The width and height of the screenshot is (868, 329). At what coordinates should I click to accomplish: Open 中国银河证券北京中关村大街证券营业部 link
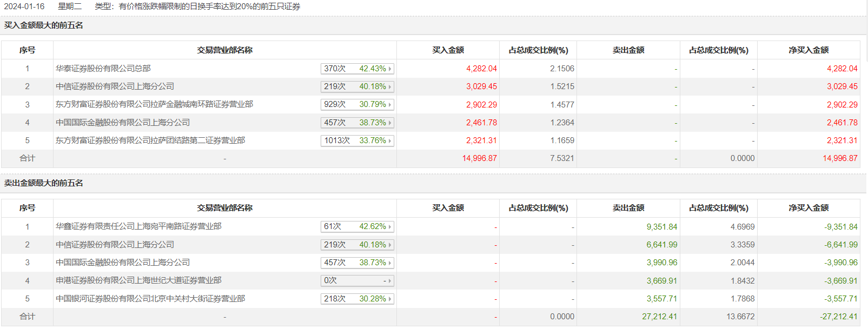pyautogui.click(x=150, y=299)
